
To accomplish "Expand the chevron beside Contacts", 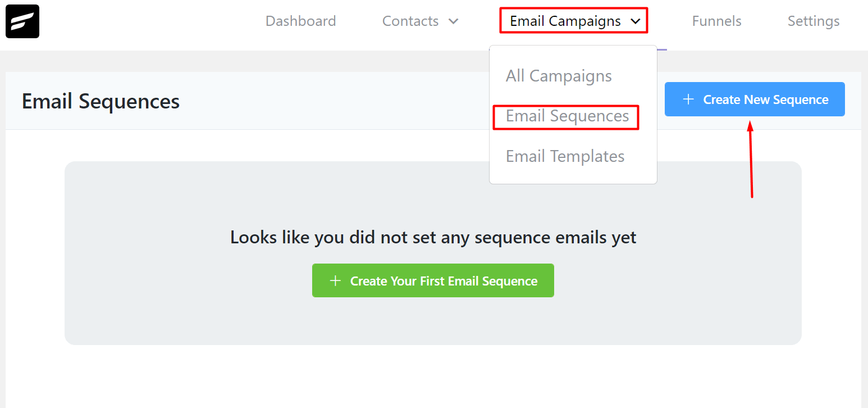I will click(x=453, y=21).
